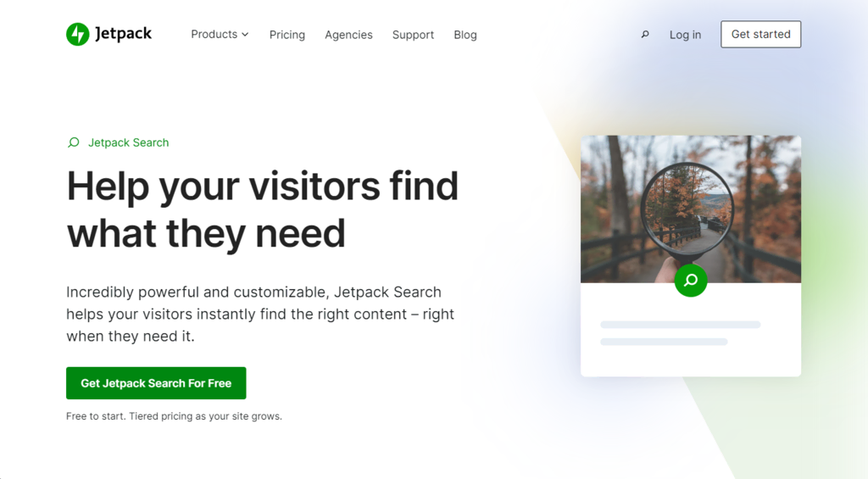Click the Jetpack Search label text
This screenshot has width=868, height=479.
point(129,143)
